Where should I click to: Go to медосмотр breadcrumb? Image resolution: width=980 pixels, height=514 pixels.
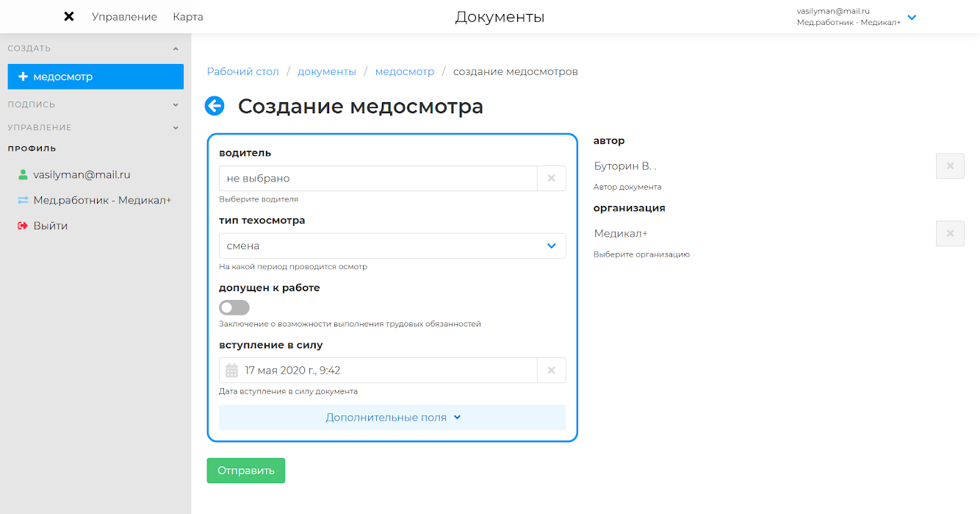coord(405,71)
